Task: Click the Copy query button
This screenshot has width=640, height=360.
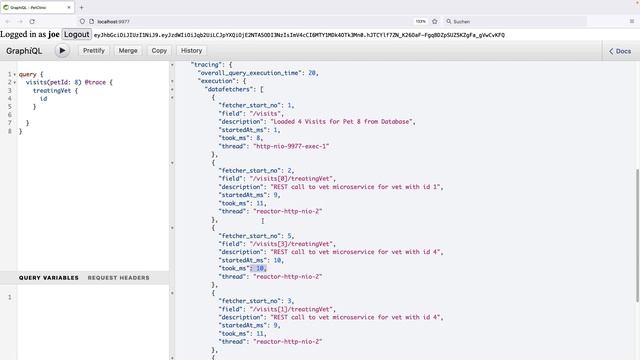Action: 159,51
